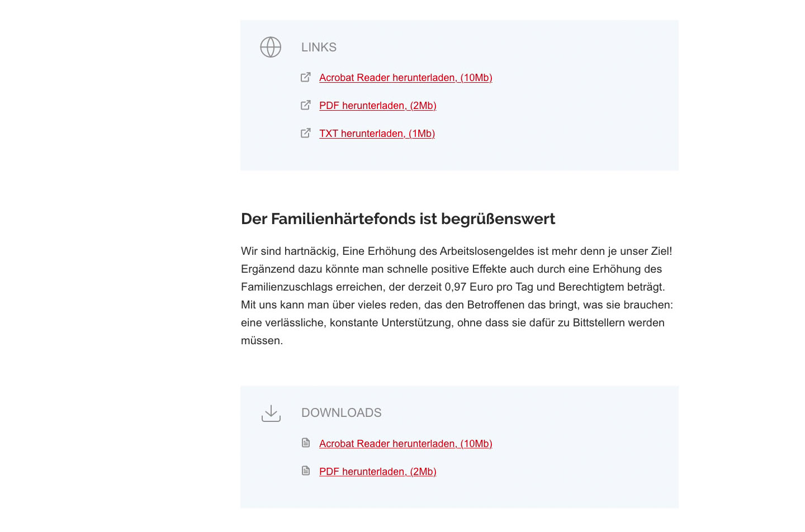This screenshot has height=532, width=805.
Task: Click the last paragraph word 'müssen.'
Action: point(262,340)
